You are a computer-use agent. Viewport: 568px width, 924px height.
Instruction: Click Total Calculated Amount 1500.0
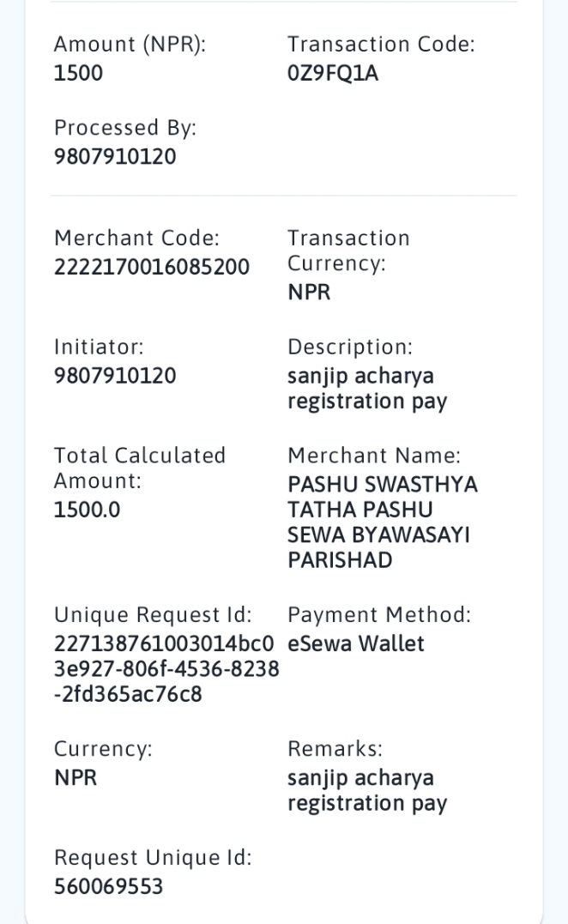pos(88,510)
